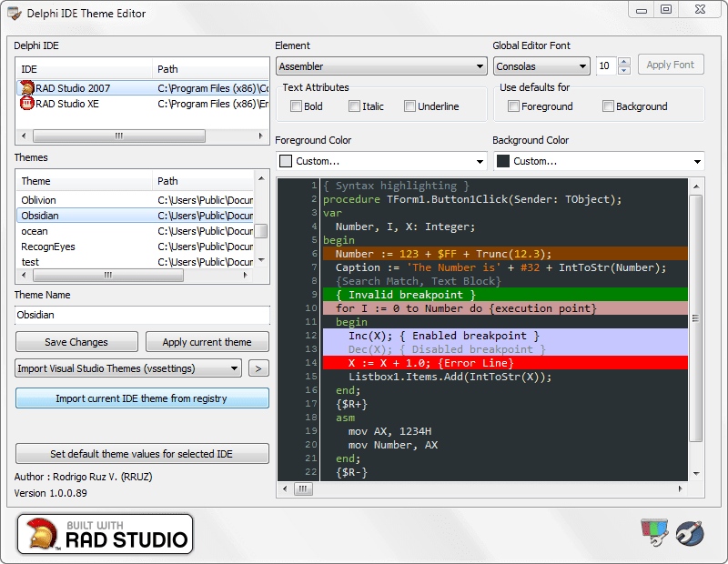Open the Element dropdown showing Assembler
Screen dimensions: 728x564
[381, 66]
